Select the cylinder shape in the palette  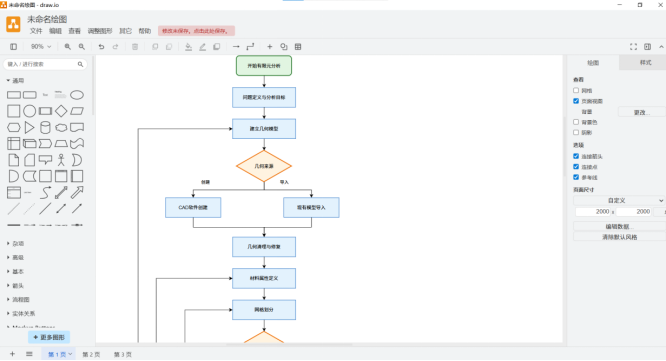45,127
